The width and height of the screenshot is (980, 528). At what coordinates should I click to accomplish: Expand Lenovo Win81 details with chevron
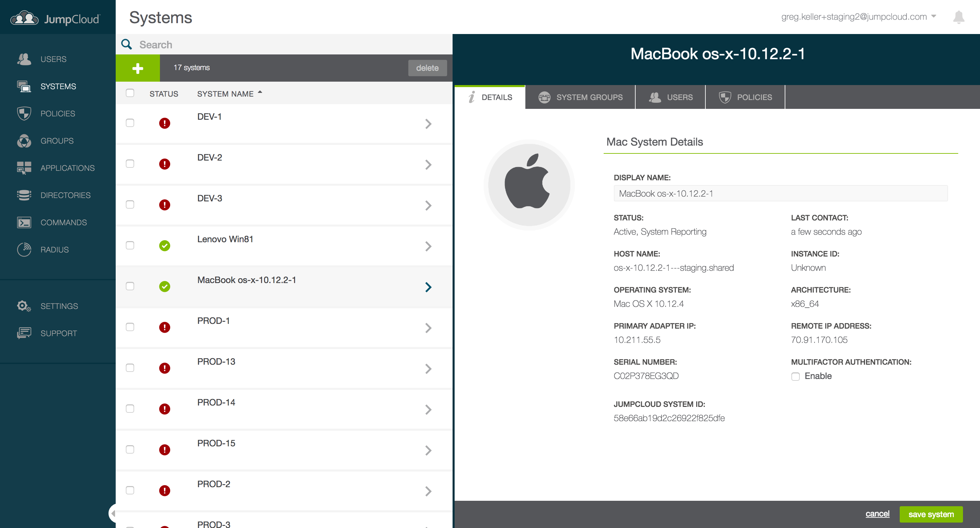coord(428,246)
